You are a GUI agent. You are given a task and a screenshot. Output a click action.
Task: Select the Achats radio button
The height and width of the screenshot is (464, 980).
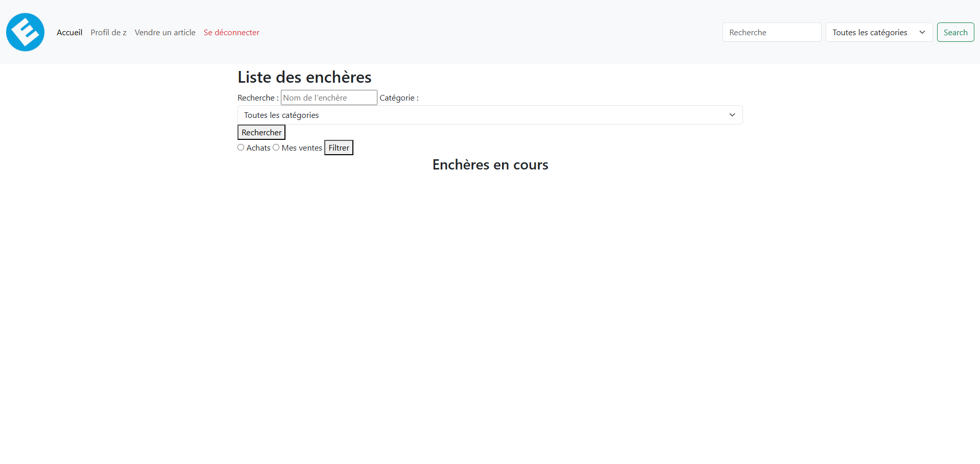[x=241, y=148]
